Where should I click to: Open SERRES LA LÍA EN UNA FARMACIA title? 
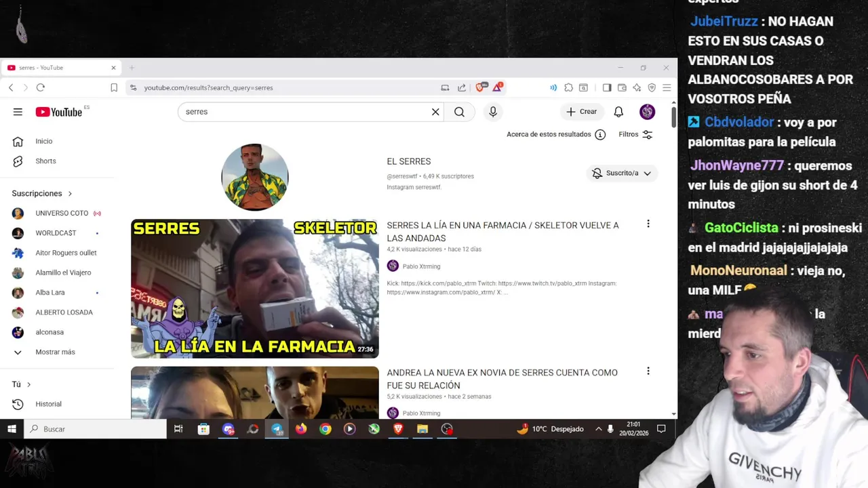(x=502, y=231)
